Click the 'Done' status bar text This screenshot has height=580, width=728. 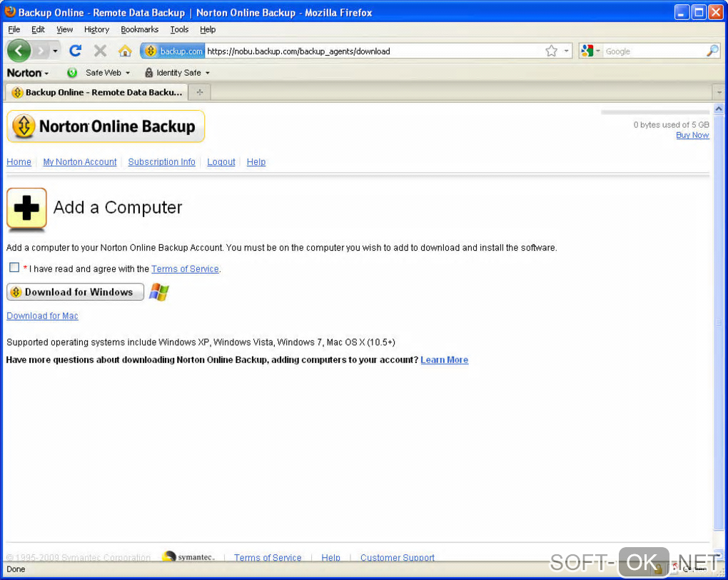tap(16, 569)
